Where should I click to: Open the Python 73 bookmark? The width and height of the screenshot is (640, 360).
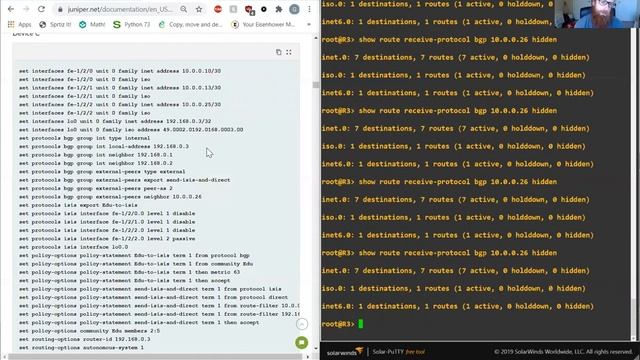tap(131, 24)
